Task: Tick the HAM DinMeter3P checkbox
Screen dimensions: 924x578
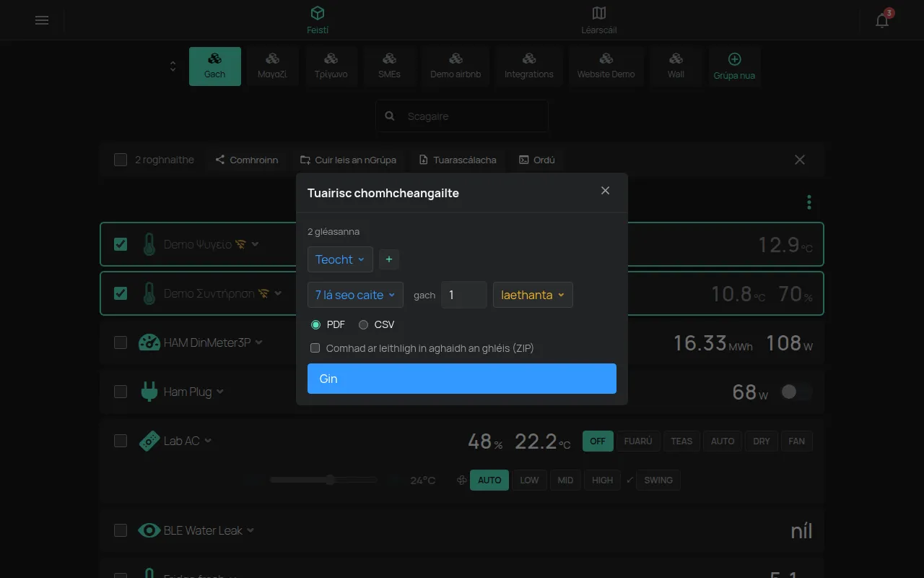Action: [121, 342]
